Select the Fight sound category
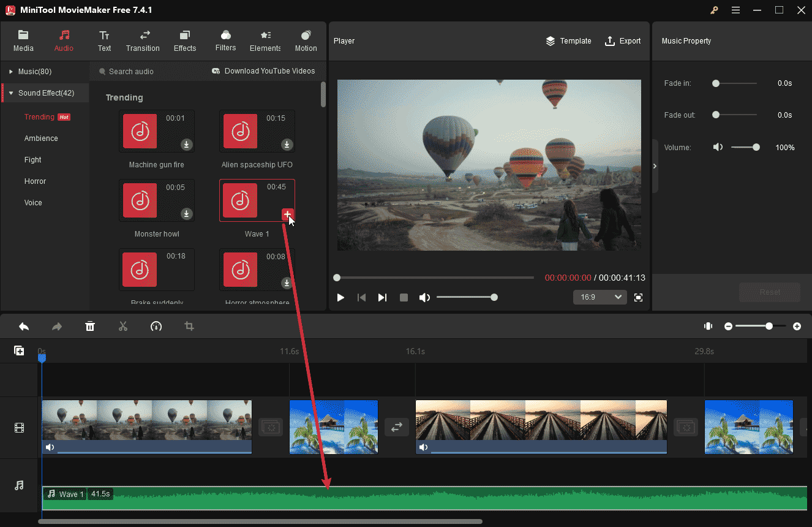 [x=33, y=160]
